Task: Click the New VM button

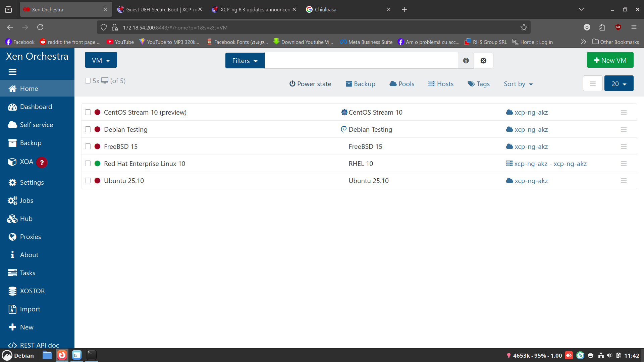Action: click(x=610, y=60)
